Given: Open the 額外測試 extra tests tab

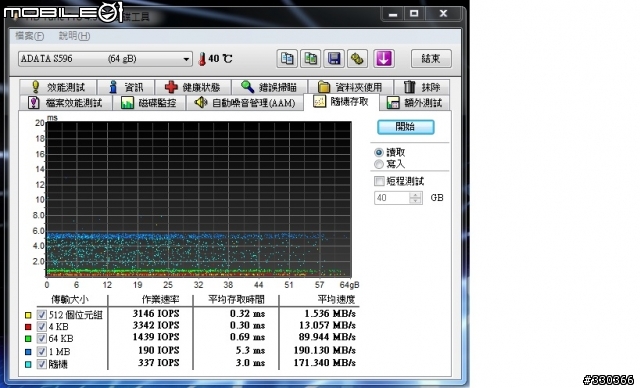Looking at the screenshot, I should click(x=415, y=102).
